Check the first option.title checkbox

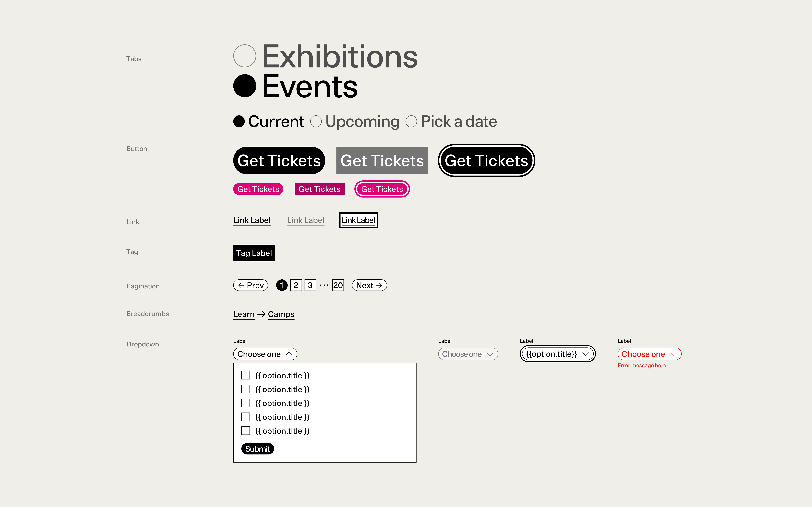(x=246, y=375)
